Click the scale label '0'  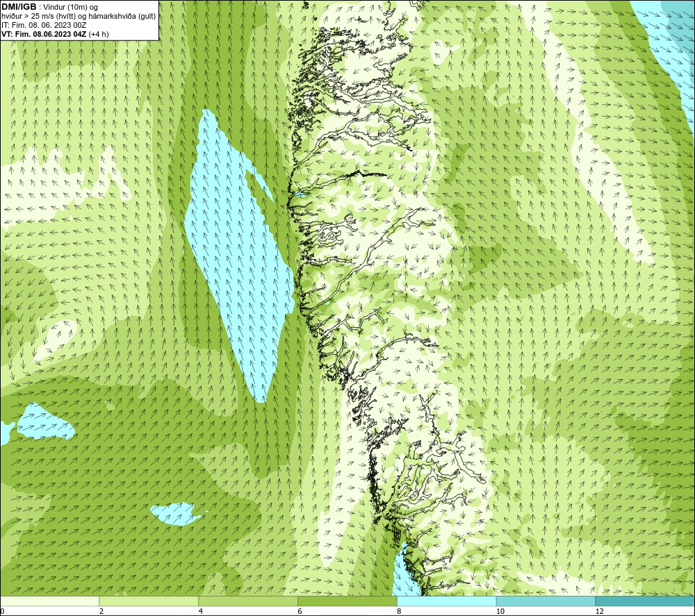coord(2,611)
